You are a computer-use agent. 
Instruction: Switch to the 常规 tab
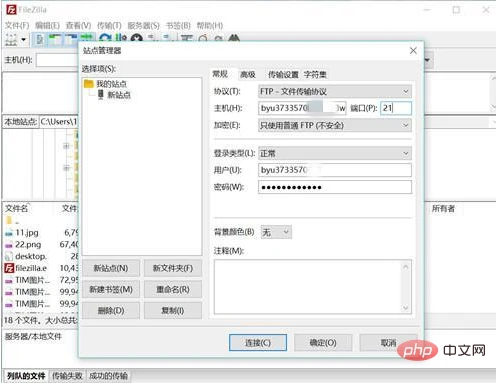pyautogui.click(x=220, y=74)
